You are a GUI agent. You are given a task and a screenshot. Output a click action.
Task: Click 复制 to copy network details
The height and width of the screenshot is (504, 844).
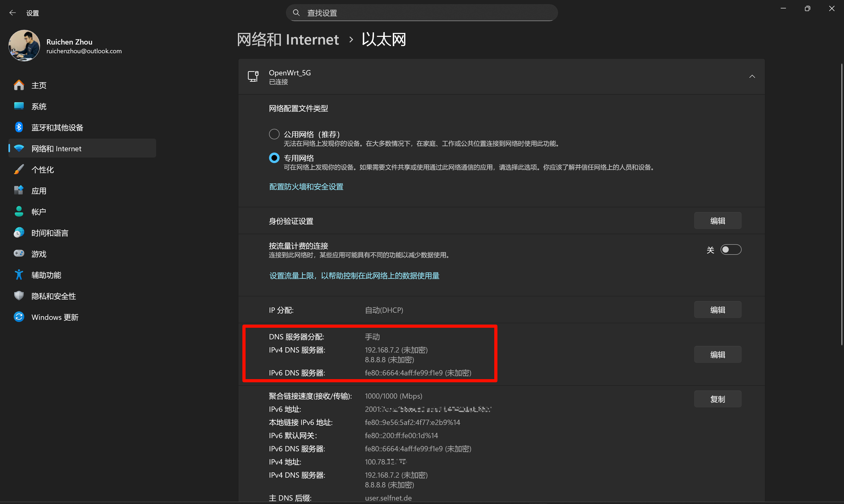coord(718,399)
